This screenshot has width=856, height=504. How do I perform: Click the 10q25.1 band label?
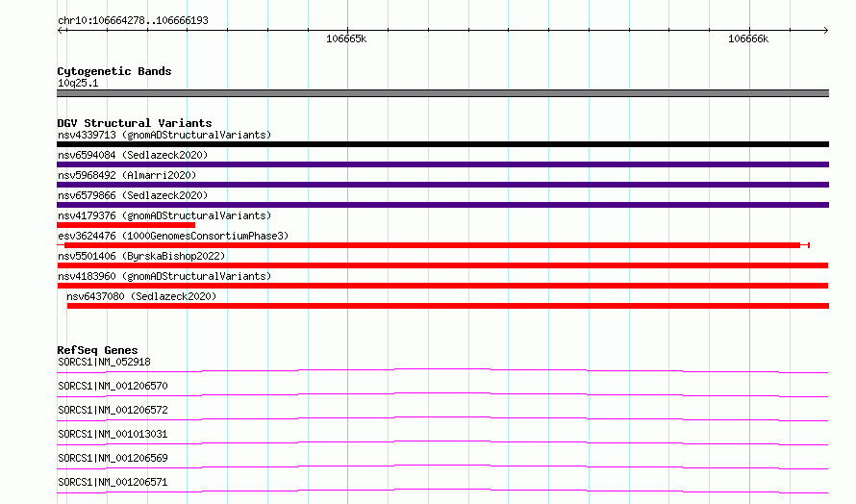tap(78, 83)
